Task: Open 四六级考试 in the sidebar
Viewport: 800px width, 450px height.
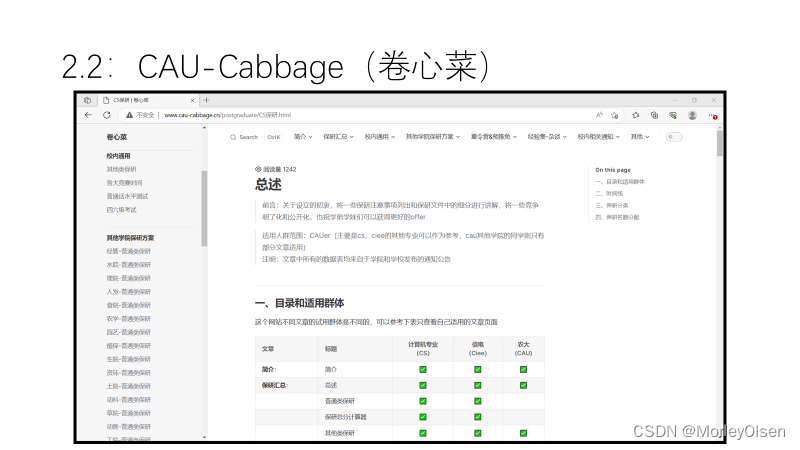Action: 121,210
